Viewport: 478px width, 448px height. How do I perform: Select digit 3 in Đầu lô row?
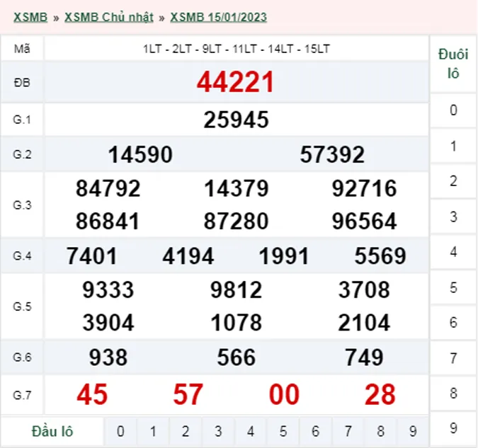(218, 431)
